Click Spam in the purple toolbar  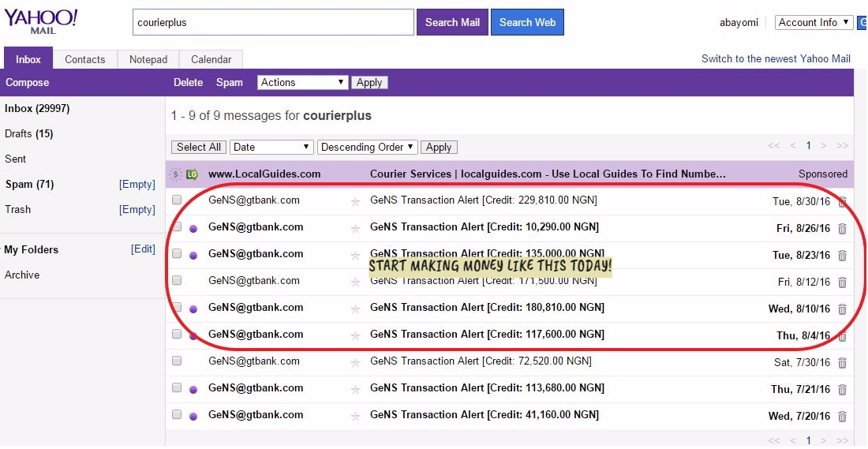(x=229, y=83)
